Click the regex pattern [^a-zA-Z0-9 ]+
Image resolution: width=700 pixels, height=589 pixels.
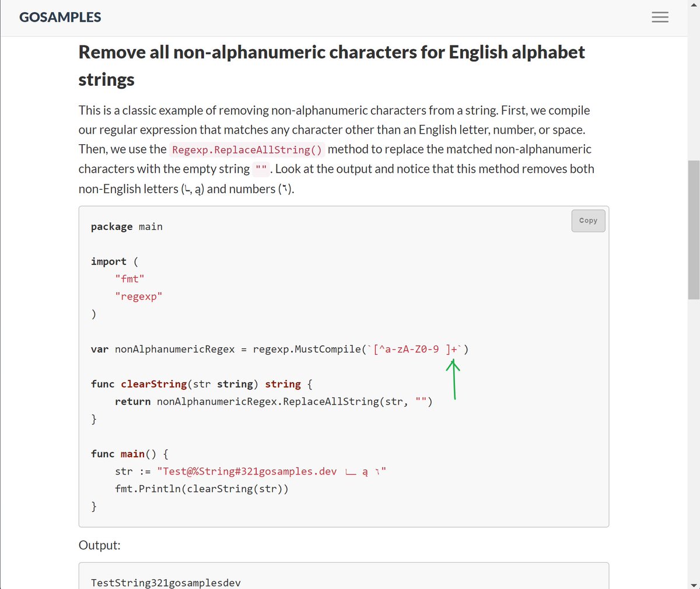tap(415, 349)
